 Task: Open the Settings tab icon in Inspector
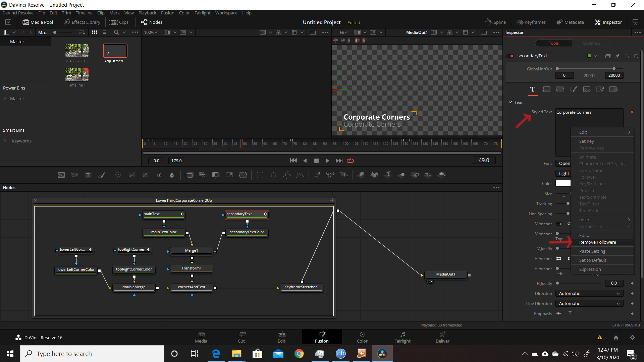click(x=613, y=89)
